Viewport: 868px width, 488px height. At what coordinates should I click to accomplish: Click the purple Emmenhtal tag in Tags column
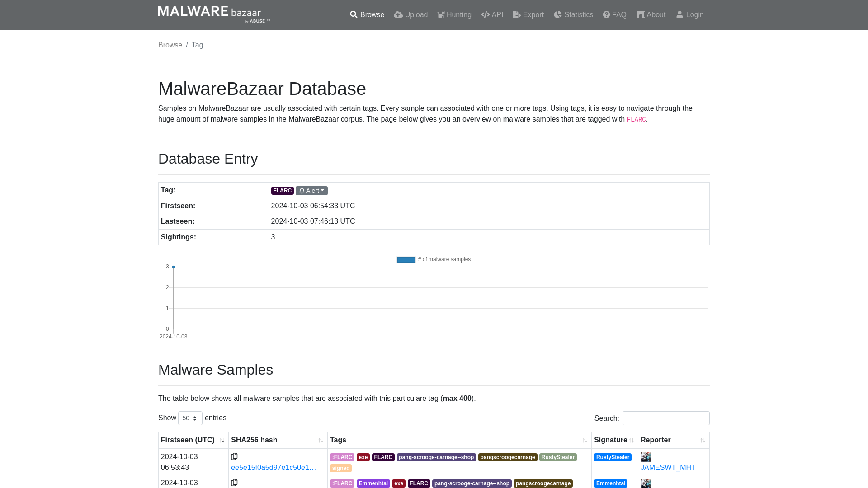(373, 483)
